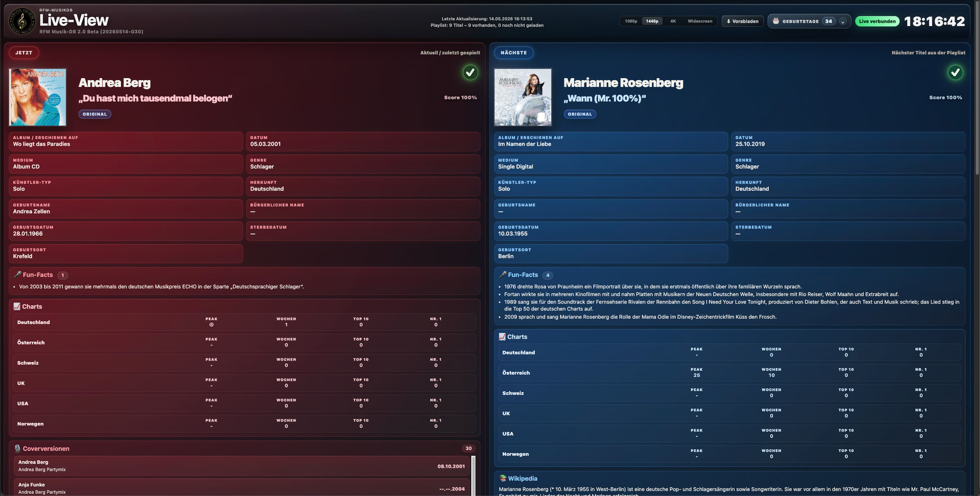Click the 'Letzte Aktualisierung' timestamp text
The height and width of the screenshot is (496, 980).
point(487,19)
